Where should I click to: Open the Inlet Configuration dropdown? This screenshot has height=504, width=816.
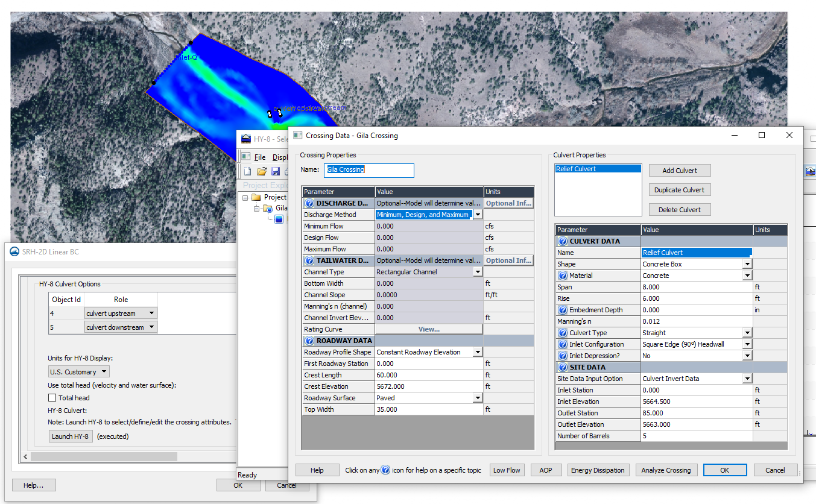747,344
